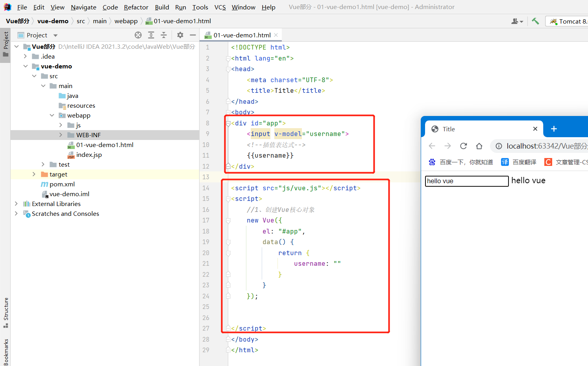588x366 pixels.
Task: Open the File menu
Action: [22, 7]
